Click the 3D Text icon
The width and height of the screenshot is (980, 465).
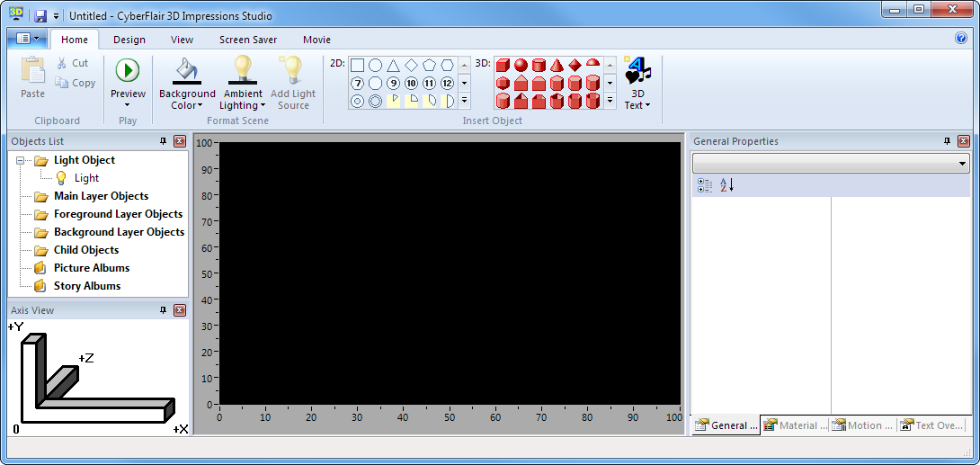pos(637,71)
